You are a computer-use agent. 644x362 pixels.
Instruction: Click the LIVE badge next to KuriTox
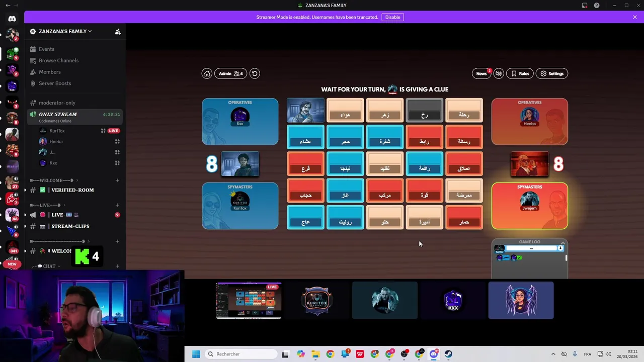114,131
